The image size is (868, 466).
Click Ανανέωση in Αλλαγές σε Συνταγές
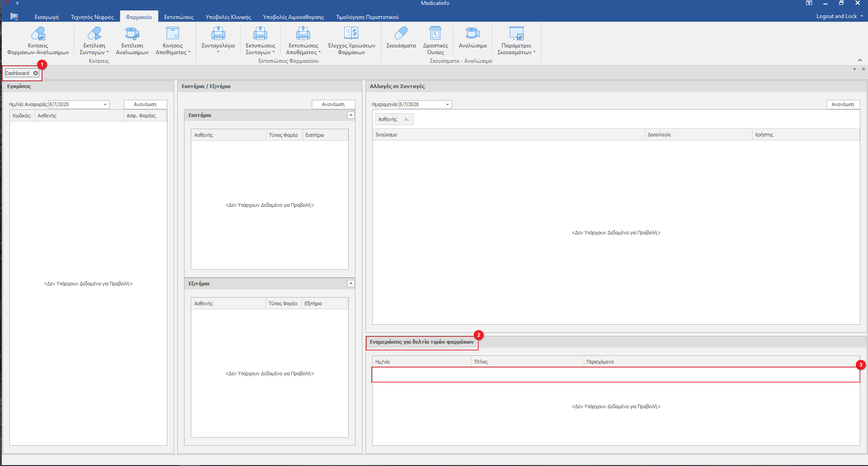843,104
